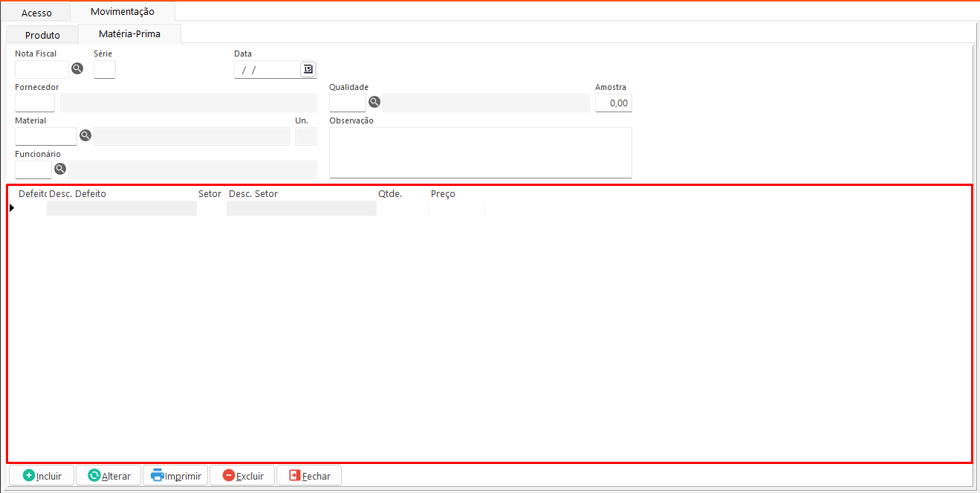Switch to the Movimentação tab

pyautogui.click(x=123, y=12)
